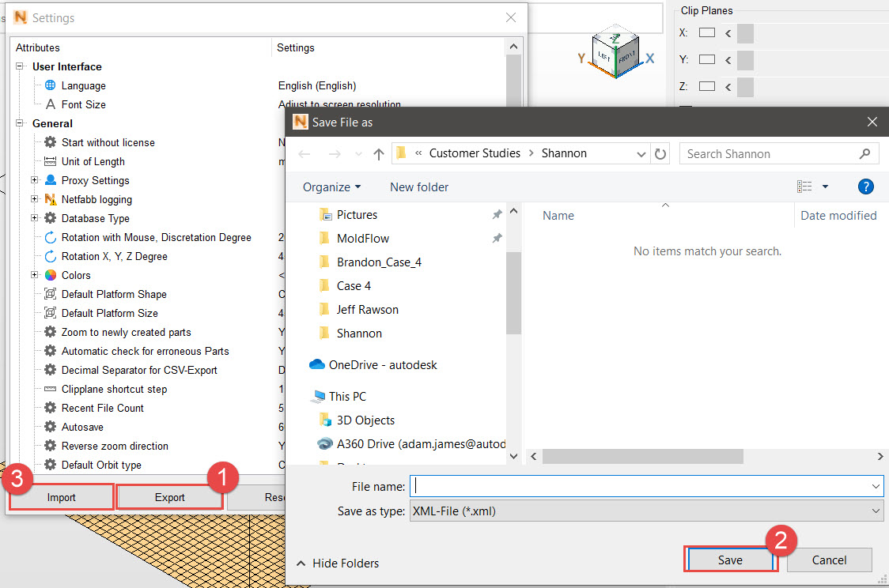The height and width of the screenshot is (588, 889).
Task: Click the Rotation X, Y, Z Degree icon
Action: point(51,256)
